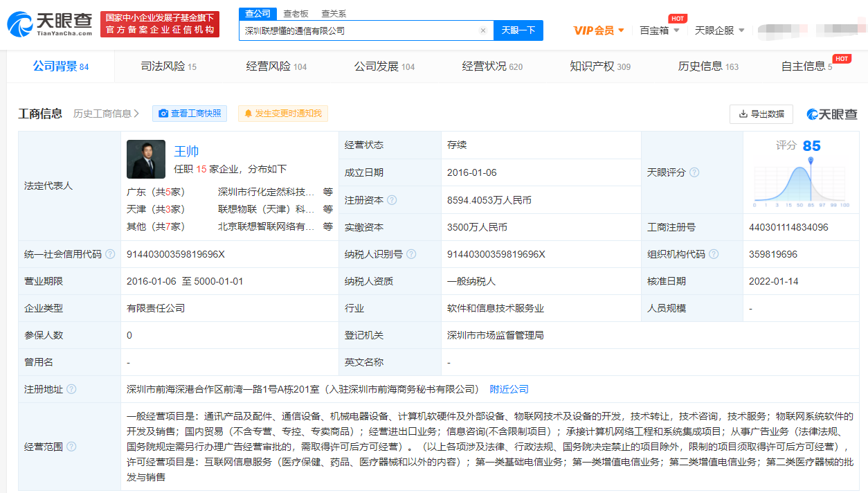The image size is (868, 493).
Task: Click registered capital 8594.4053万人民币
Action: pyautogui.click(x=490, y=200)
